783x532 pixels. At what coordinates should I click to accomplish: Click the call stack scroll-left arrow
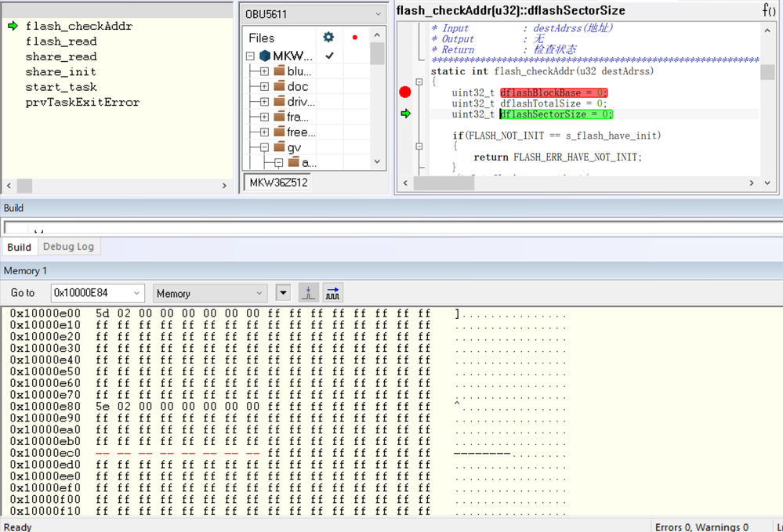pos(9,186)
